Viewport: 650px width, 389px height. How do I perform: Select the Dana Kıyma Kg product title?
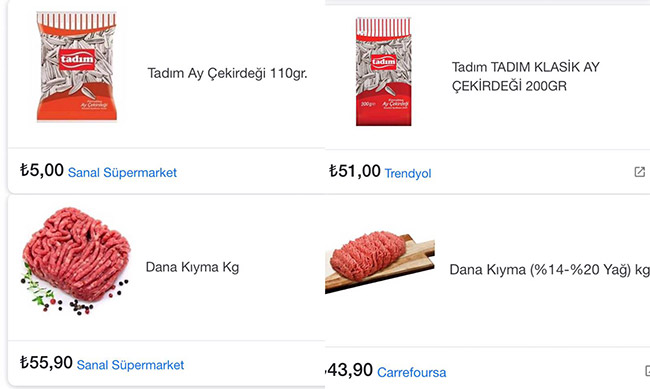(x=192, y=267)
